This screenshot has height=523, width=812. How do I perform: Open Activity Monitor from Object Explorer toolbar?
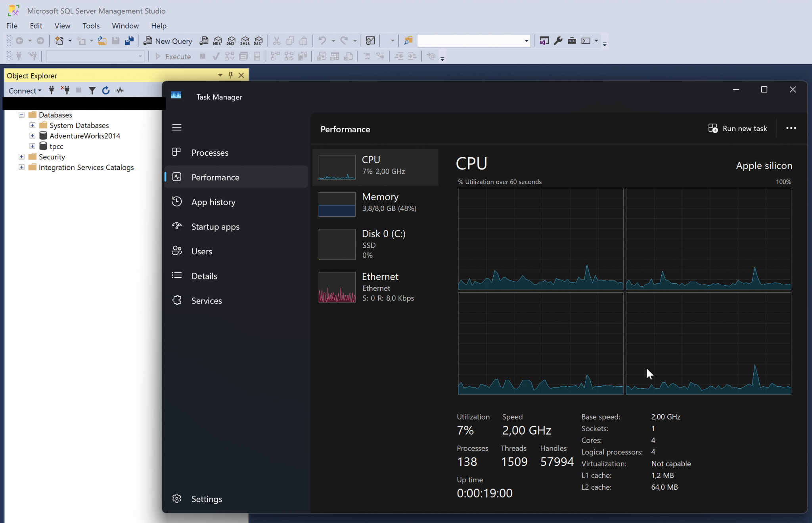(x=119, y=91)
